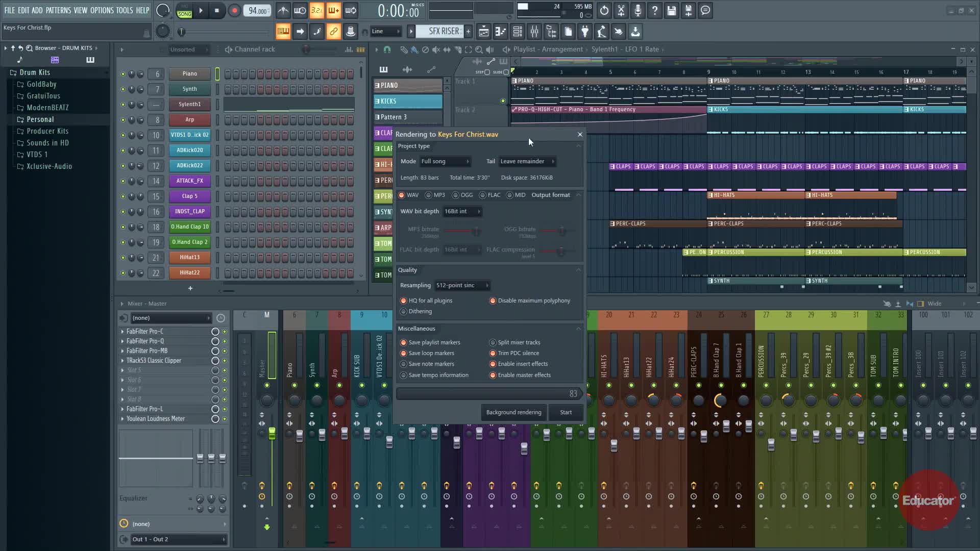
Task: Enable the Dithering option
Action: point(404,311)
